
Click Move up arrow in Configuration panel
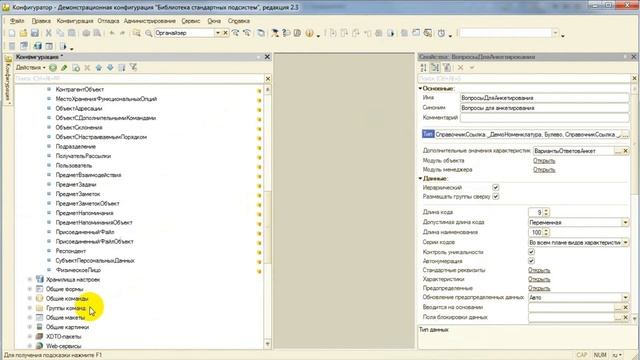[x=98, y=68]
